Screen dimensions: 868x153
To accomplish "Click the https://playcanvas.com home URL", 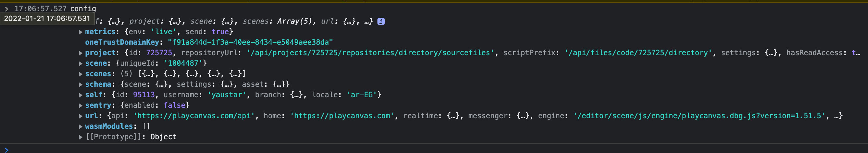I will (342, 116).
